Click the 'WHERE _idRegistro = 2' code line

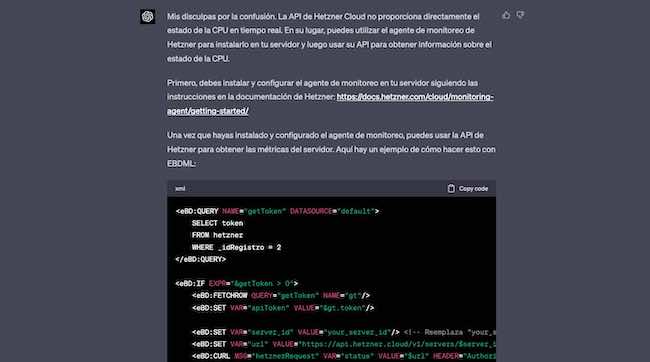coord(236,247)
